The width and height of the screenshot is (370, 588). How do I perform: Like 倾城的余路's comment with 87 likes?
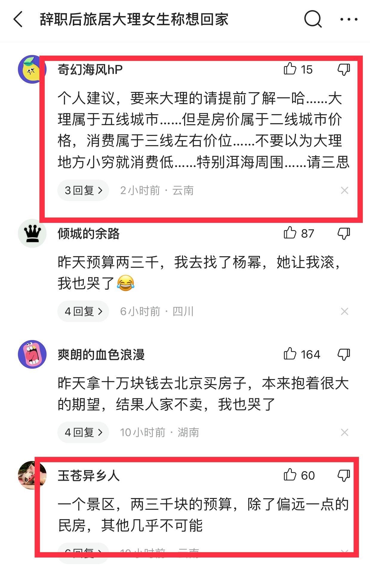(x=299, y=233)
